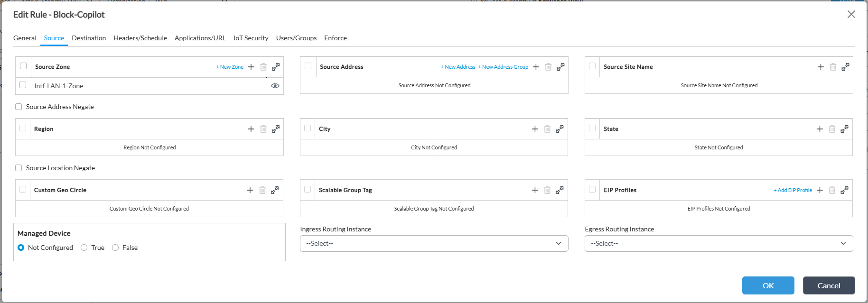Click the + New Address Group link
The image size is (868, 303).
(503, 67)
